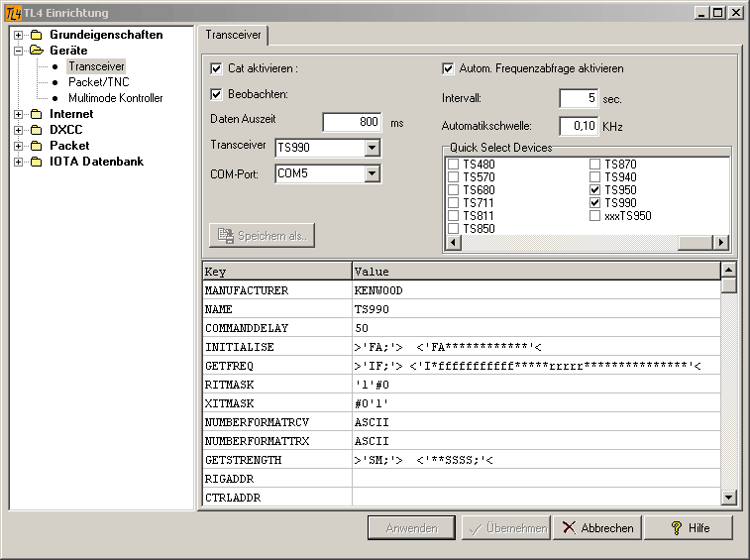Image resolution: width=750 pixels, height=560 pixels.
Task: Check the TS570 quick select device
Action: point(453,177)
